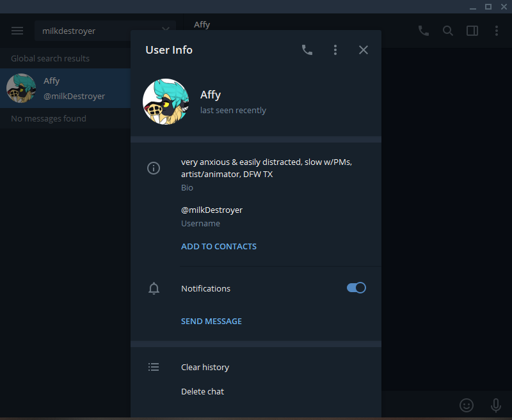Click the milkdestroyer search field
This screenshot has width=512, height=420.
click(x=105, y=31)
